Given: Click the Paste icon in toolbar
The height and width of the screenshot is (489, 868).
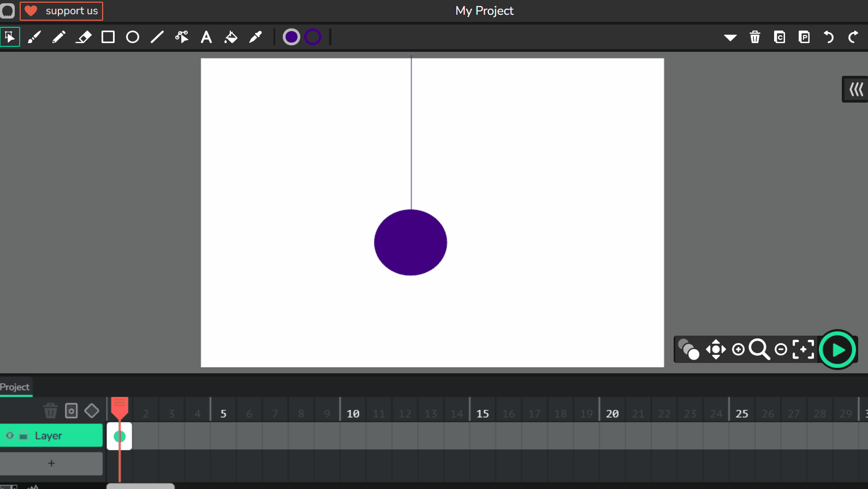Looking at the screenshot, I should click(804, 37).
